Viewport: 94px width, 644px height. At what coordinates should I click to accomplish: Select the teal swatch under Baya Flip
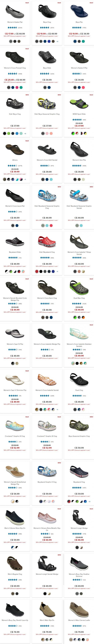click(83, 41)
